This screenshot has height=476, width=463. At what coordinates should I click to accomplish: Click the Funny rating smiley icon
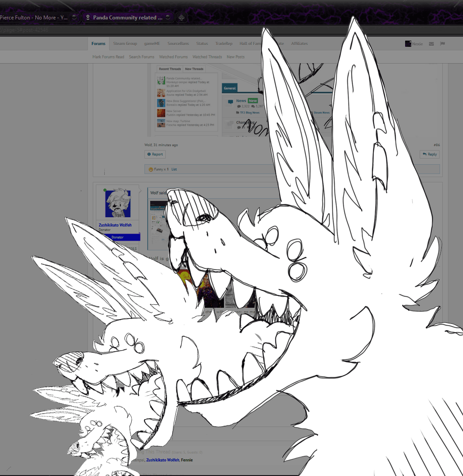click(x=150, y=169)
